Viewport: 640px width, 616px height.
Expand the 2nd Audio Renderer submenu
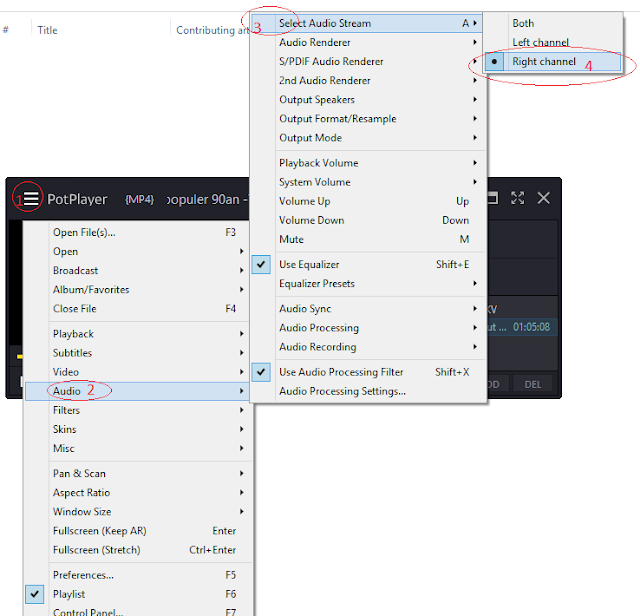pyautogui.click(x=367, y=80)
